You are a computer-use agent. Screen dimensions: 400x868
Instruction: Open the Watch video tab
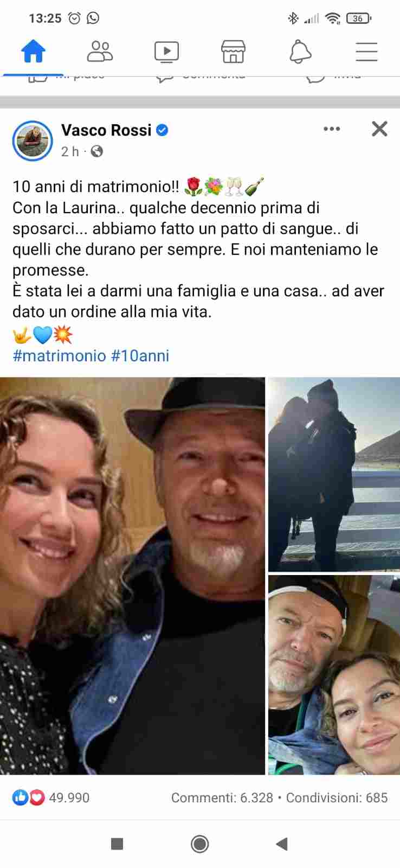coord(166,52)
